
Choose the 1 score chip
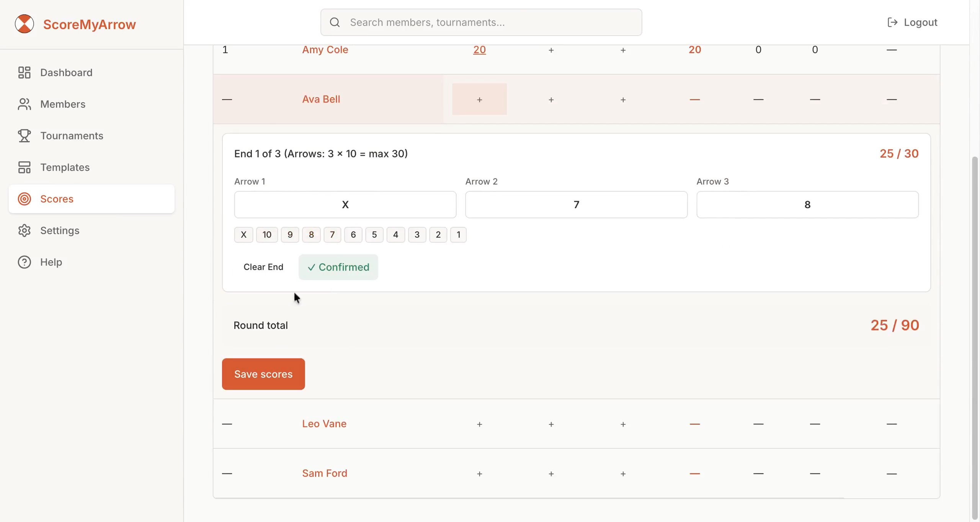[x=458, y=235]
